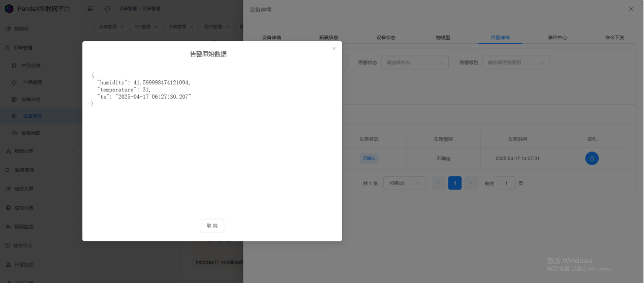Close the 告警原始数据 dialog with X
Screen dimensions: 644x283
334,49
